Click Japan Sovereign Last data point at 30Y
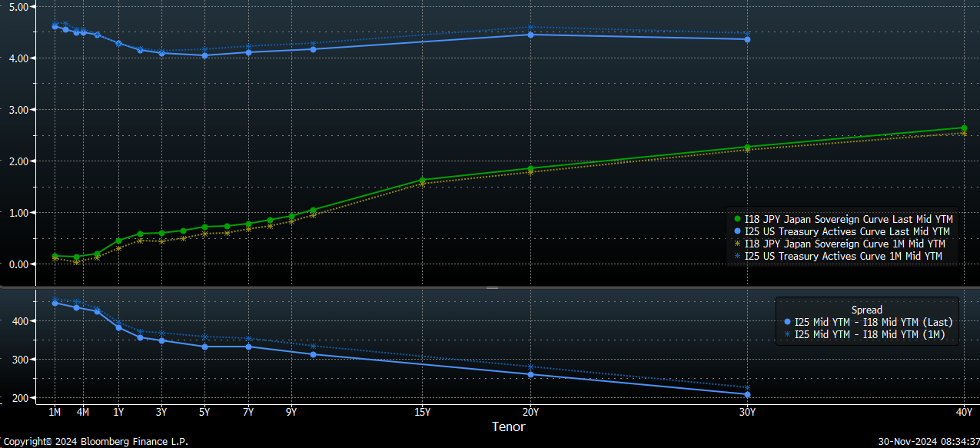Viewport: 980px width, 448px height. coord(747,148)
